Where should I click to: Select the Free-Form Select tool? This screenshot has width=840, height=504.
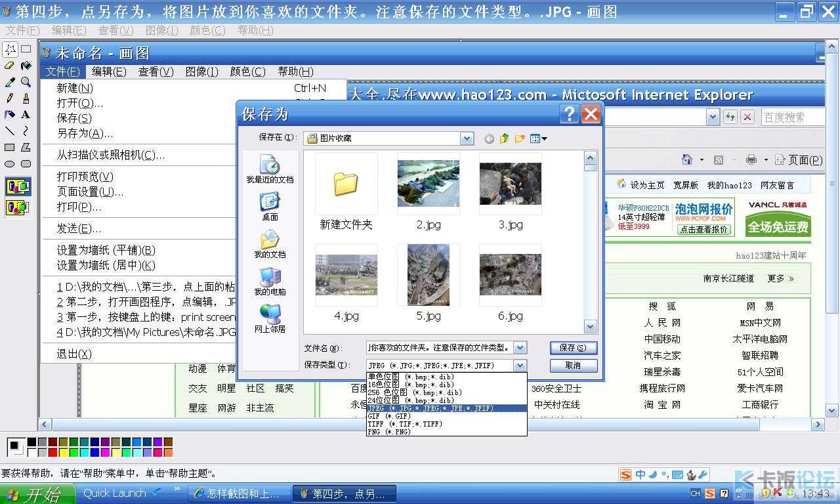tap(10, 49)
